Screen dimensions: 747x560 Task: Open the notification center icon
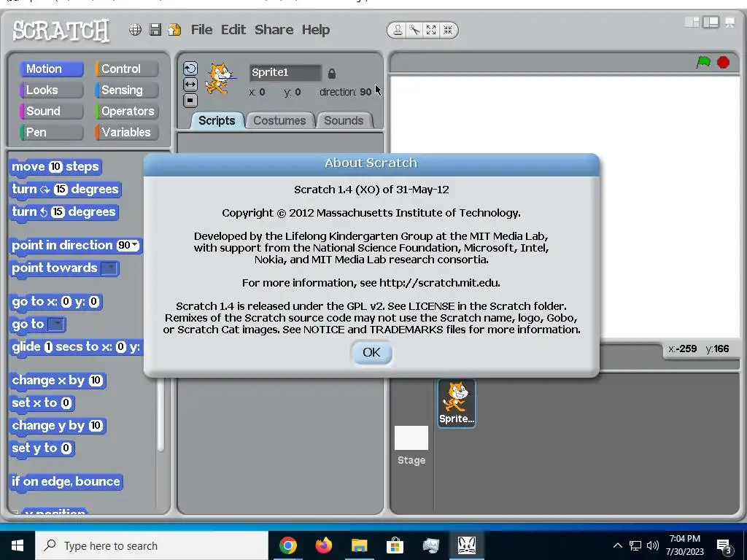724,546
